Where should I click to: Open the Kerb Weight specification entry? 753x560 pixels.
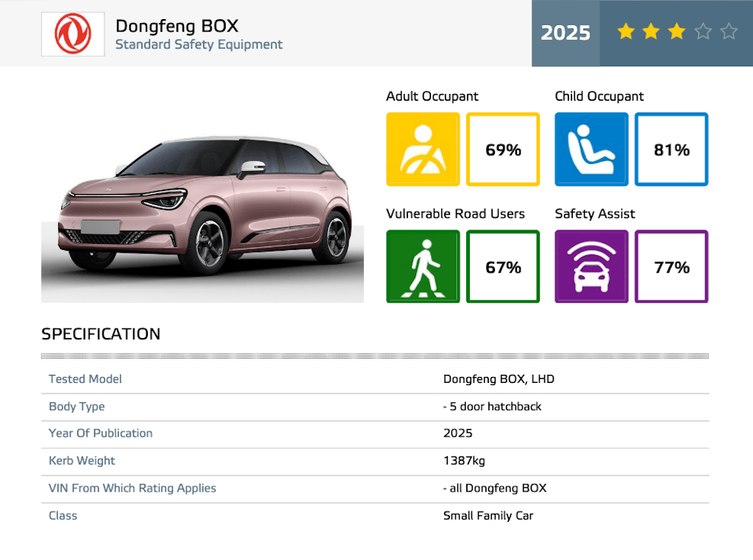click(82, 461)
